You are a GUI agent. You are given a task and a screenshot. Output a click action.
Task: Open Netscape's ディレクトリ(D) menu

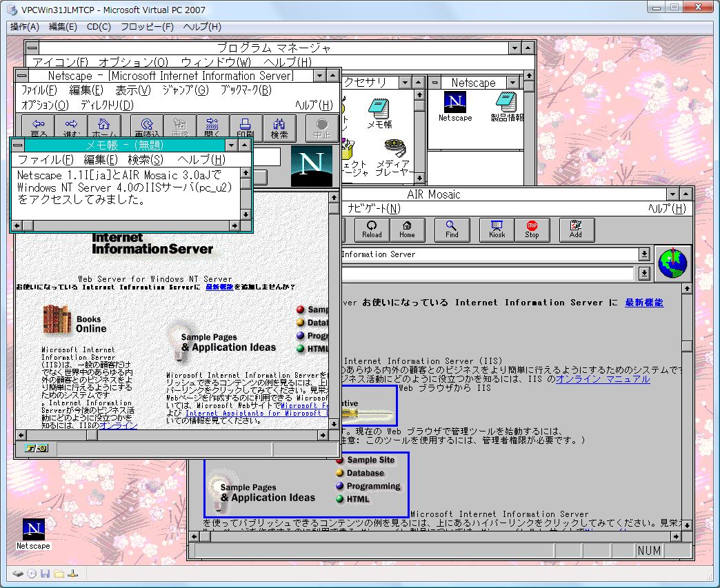pyautogui.click(x=107, y=105)
